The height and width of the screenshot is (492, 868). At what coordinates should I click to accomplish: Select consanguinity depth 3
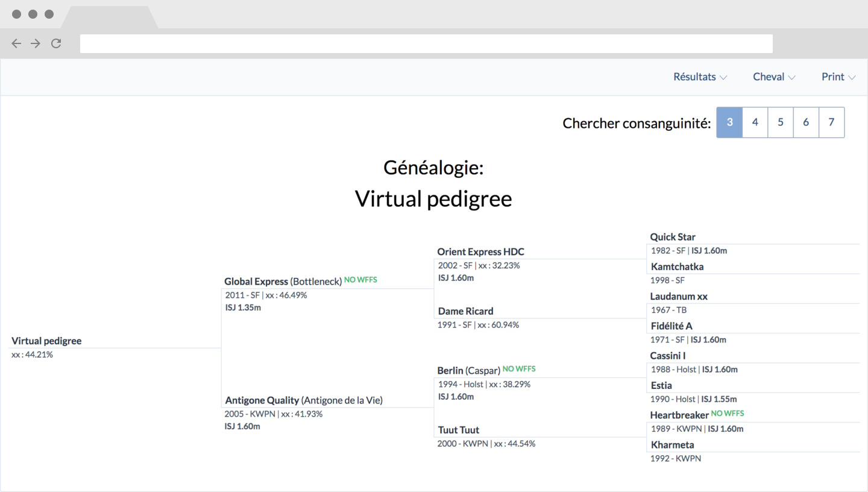tap(729, 122)
